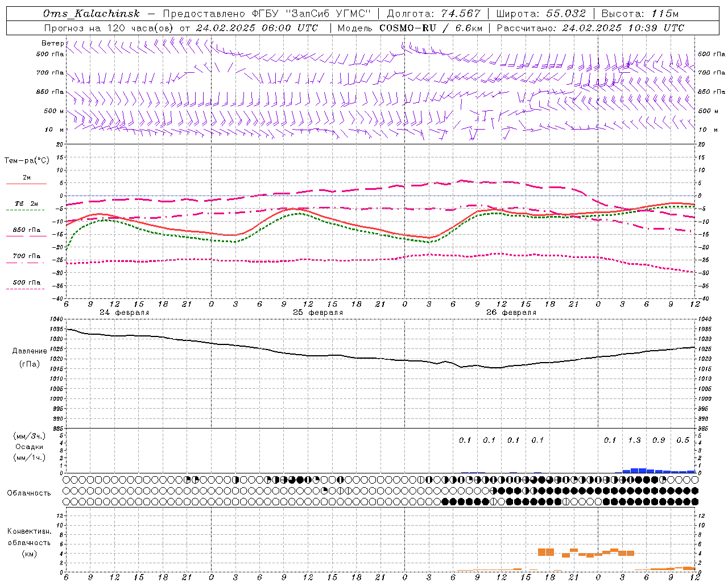Click the '0.9' precipitation value
The height and width of the screenshot is (582, 728).
(x=659, y=440)
